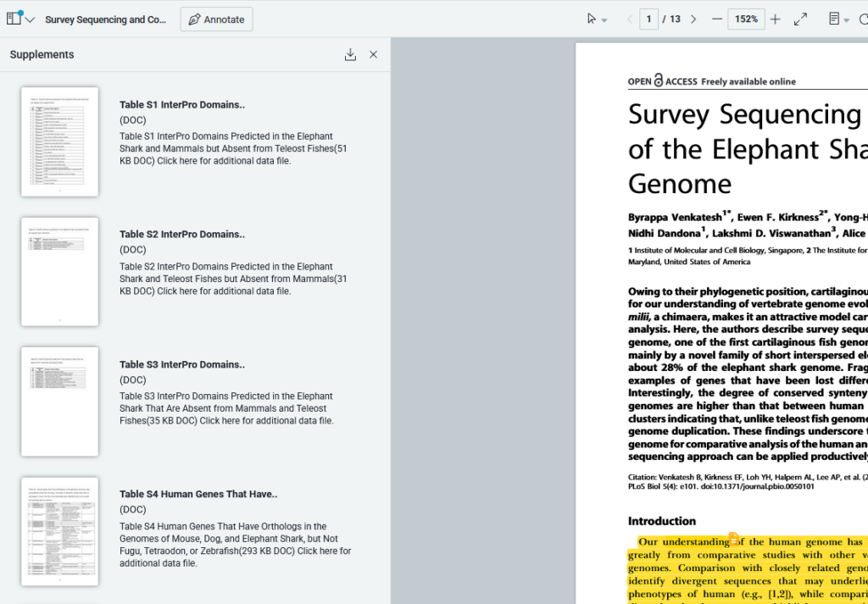This screenshot has height=604, width=868.
Task: Zoom out with the minus icon
Action: tap(717, 19)
